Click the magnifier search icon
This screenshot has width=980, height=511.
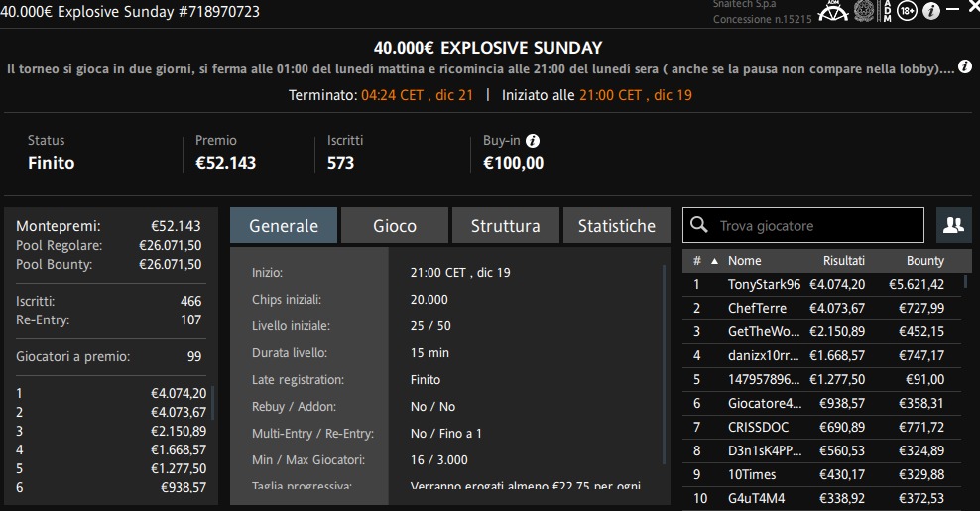pyautogui.click(x=698, y=225)
